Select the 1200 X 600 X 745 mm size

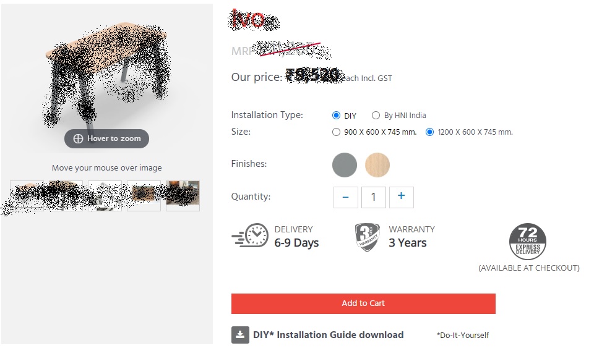pyautogui.click(x=429, y=132)
